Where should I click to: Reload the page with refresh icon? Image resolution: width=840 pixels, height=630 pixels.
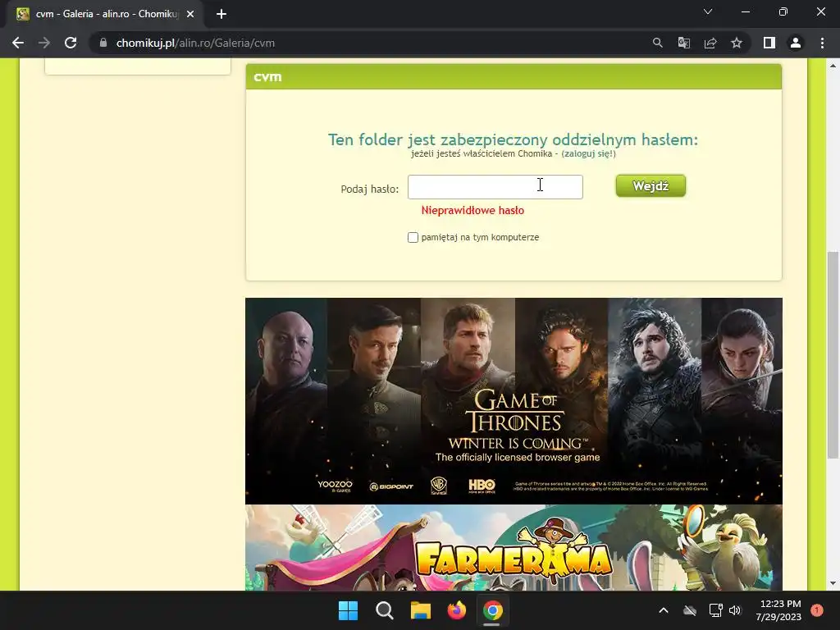(x=71, y=43)
